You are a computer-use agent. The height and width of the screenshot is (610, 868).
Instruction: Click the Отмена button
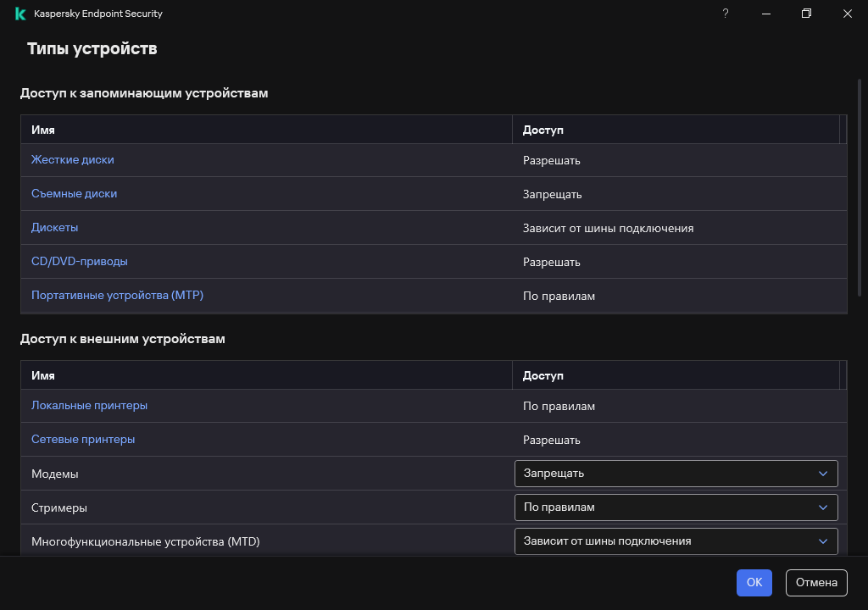tap(816, 582)
